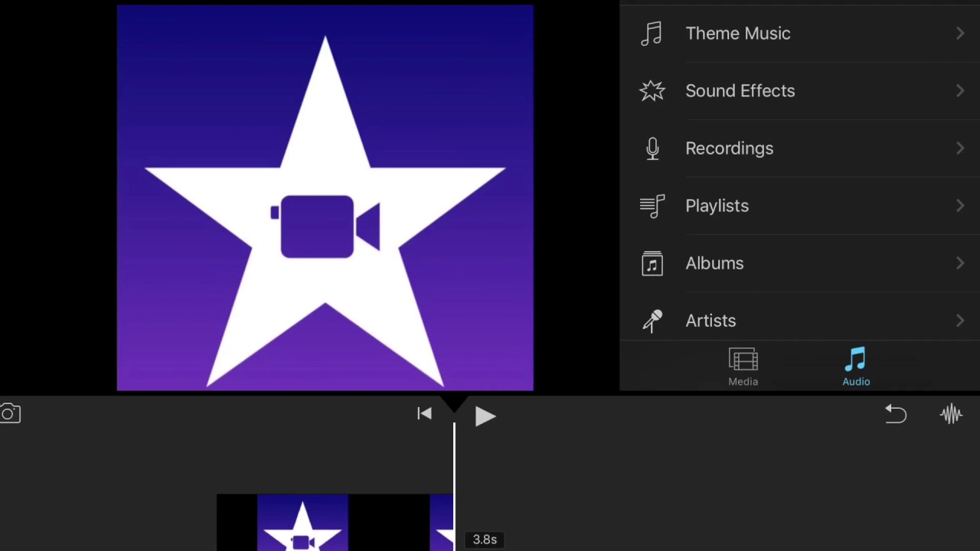Click the Artists microphone icon
Viewport: 980px width, 551px height.
point(652,321)
